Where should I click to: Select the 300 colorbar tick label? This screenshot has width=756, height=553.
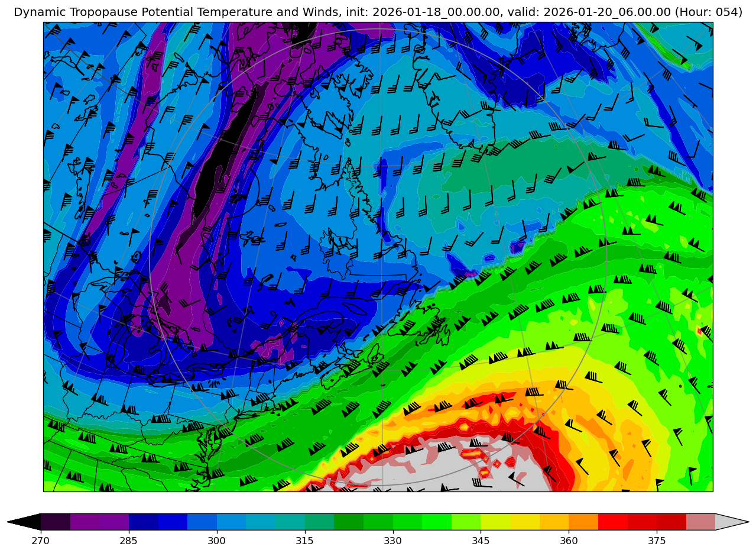point(217,541)
